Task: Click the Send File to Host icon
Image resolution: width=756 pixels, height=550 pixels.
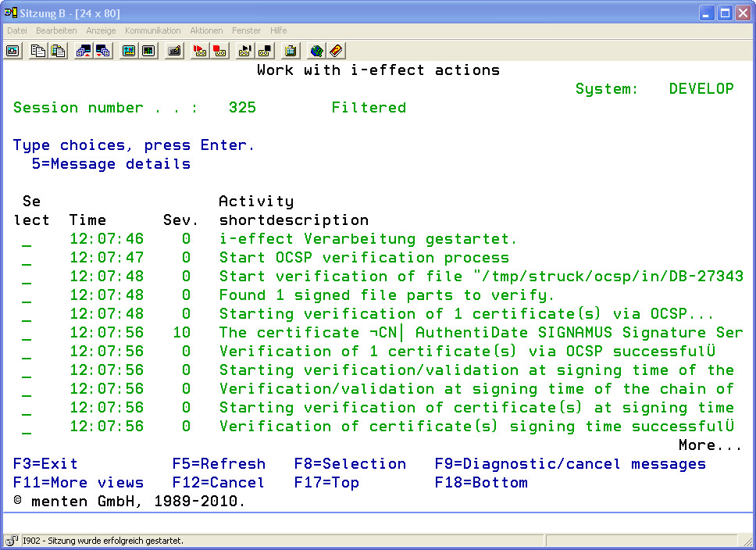Action: tap(84, 51)
